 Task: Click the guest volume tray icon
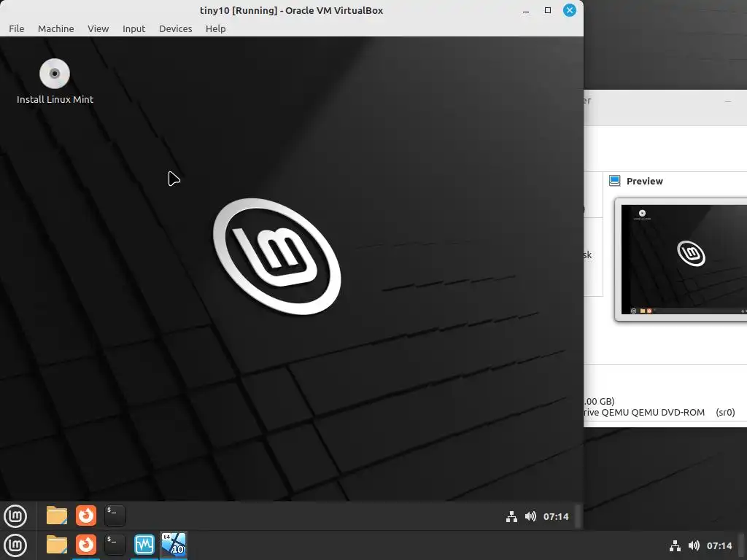(530, 517)
